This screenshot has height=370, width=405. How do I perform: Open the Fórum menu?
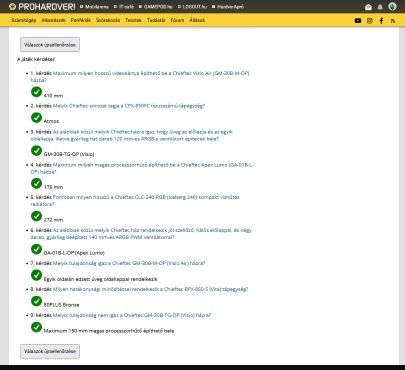pos(177,20)
